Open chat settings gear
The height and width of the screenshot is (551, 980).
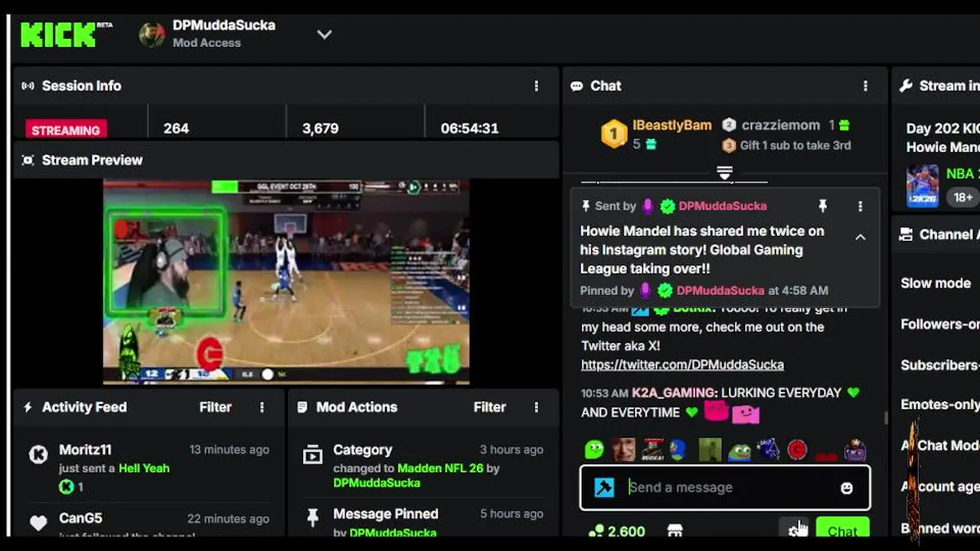click(795, 530)
